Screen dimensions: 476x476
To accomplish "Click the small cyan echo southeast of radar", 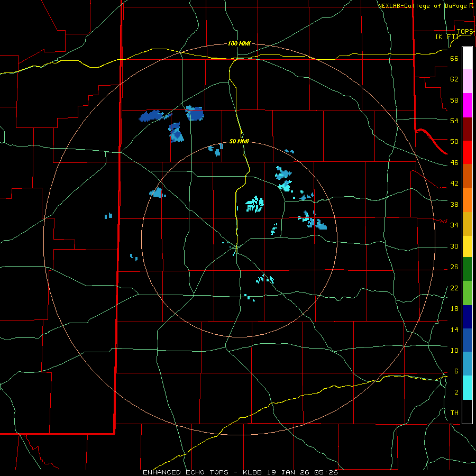I will coord(265,279).
